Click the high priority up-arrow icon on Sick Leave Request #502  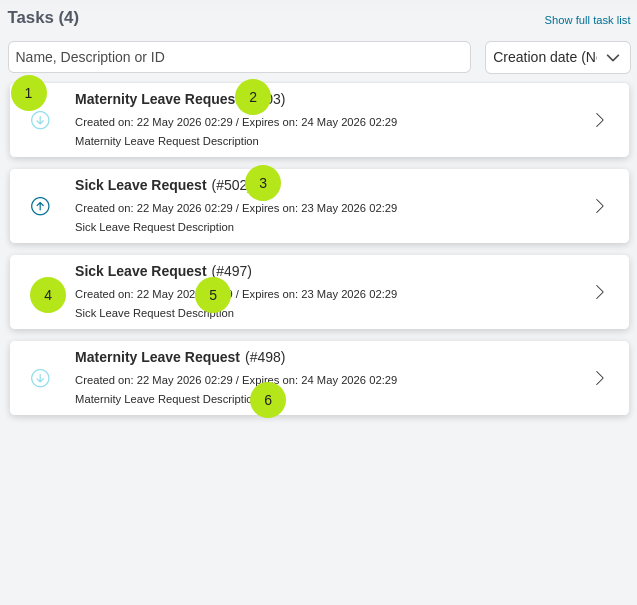[40, 206]
